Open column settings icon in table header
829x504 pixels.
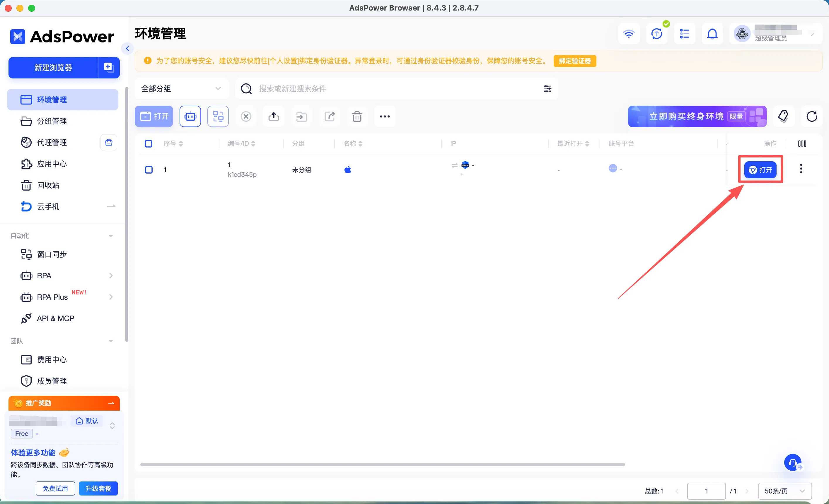pyautogui.click(x=802, y=144)
